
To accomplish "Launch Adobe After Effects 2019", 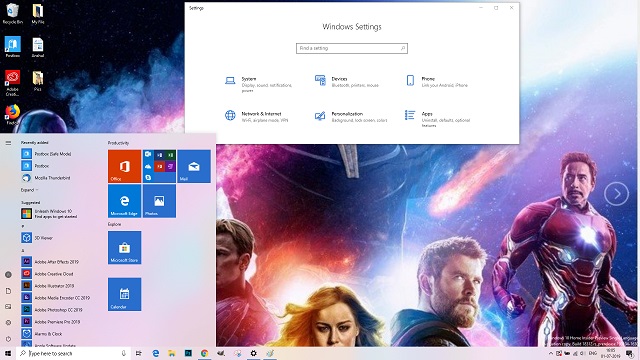I will click(x=50, y=262).
